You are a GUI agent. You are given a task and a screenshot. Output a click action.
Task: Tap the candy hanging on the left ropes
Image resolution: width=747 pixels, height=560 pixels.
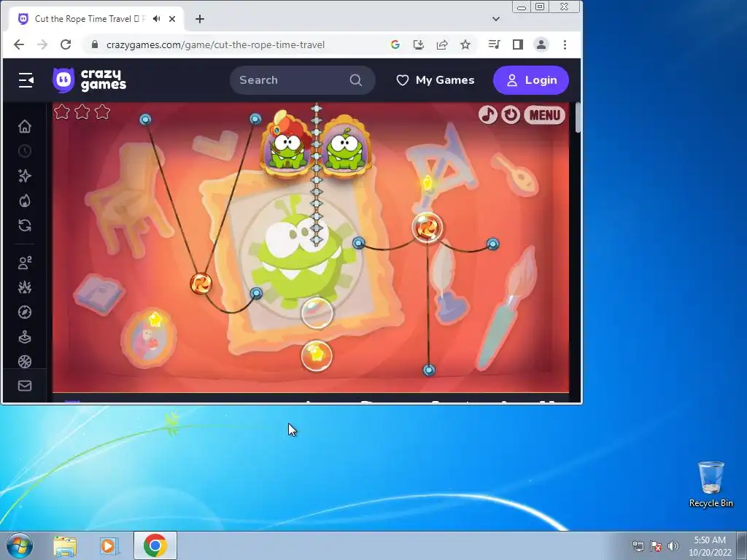[201, 284]
